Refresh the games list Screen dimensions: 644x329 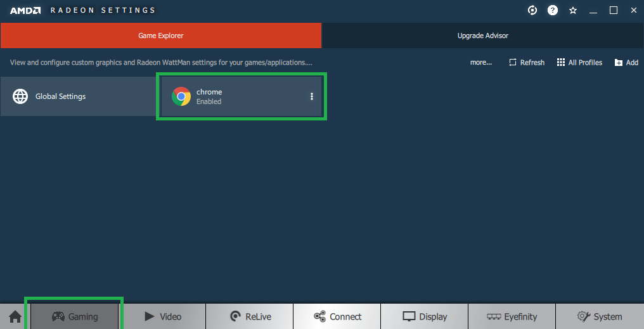click(x=527, y=62)
